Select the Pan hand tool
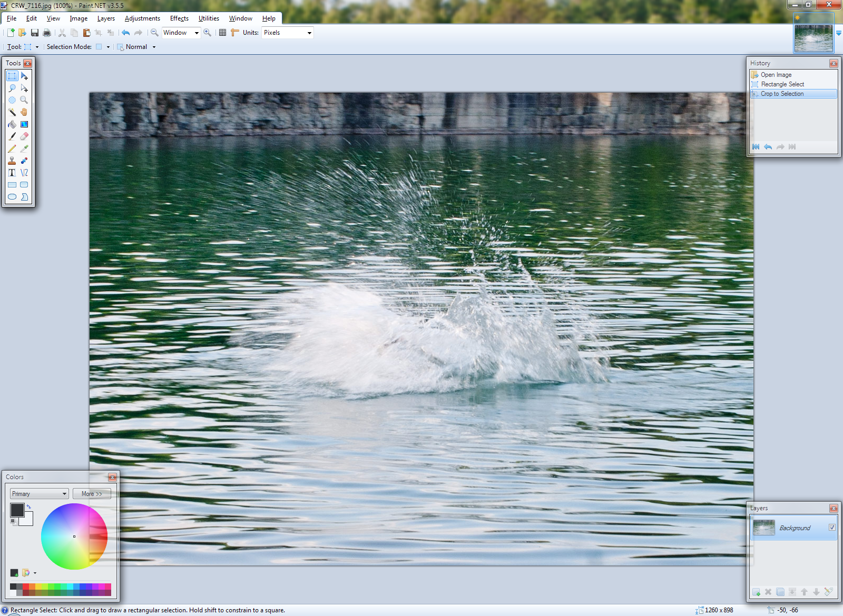 24,112
